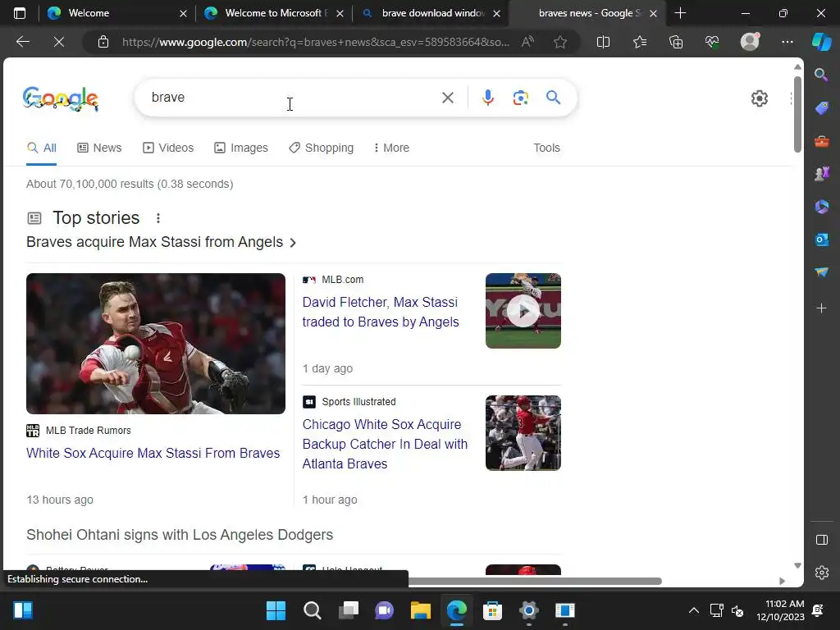Screen dimensions: 840x630
Task: Open sidebar settings gear at bottom
Action: coord(822,573)
